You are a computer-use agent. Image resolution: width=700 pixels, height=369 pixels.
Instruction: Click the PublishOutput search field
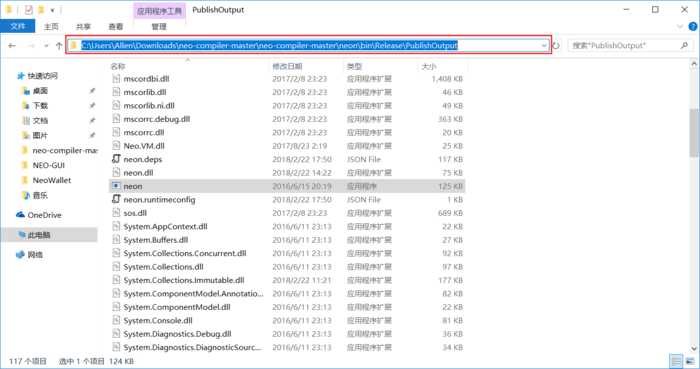coord(625,46)
